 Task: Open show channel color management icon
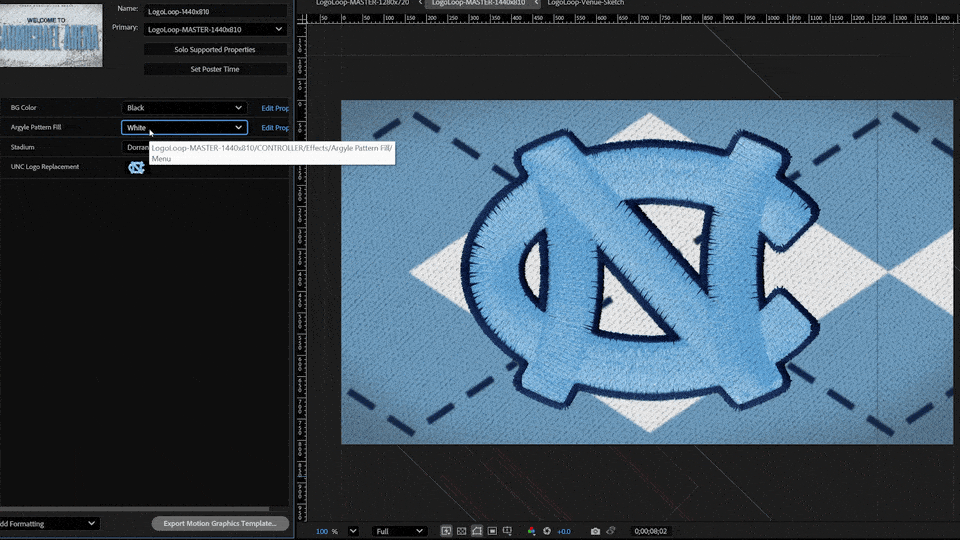tap(531, 531)
